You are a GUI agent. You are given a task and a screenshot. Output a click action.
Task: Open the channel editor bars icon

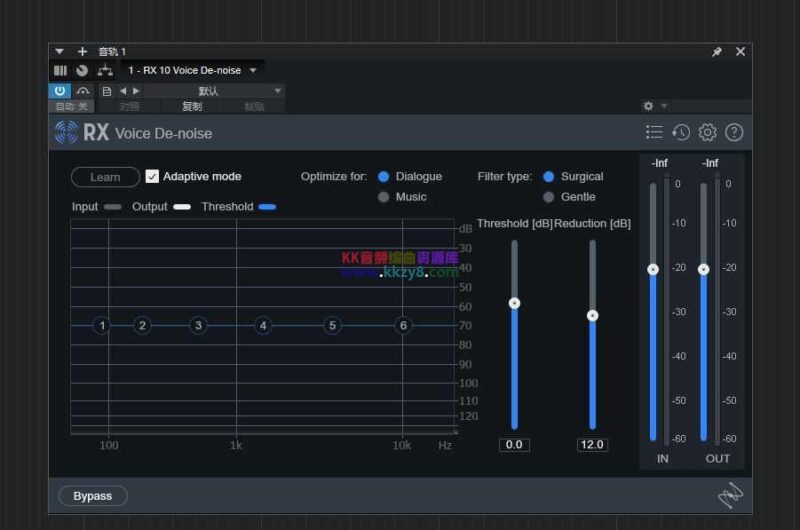60,70
